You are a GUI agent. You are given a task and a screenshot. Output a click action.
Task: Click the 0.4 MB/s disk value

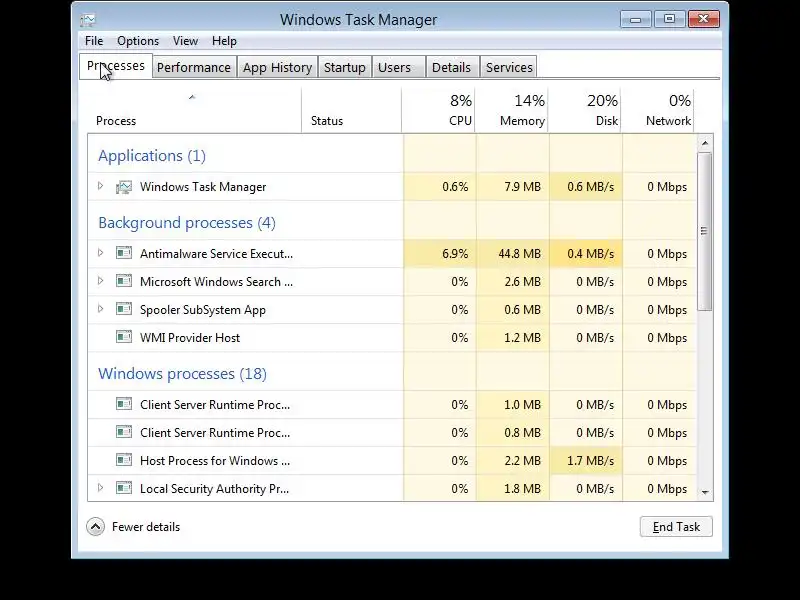coord(590,254)
